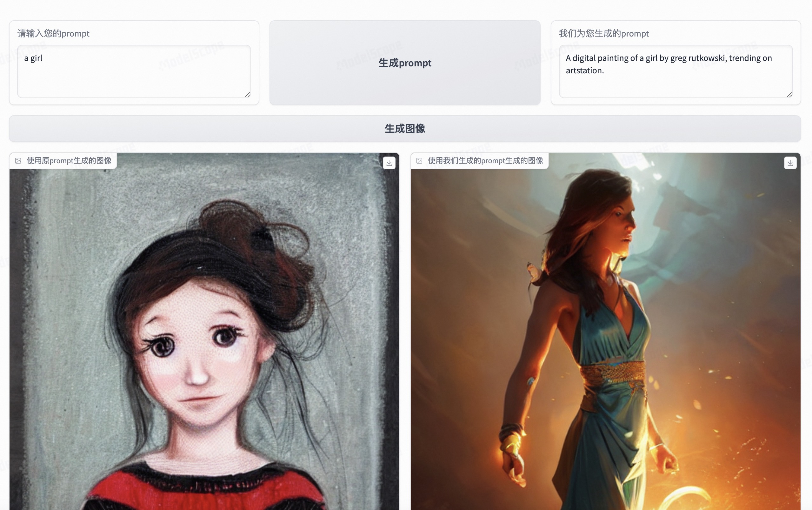Grab resize handle of 'a girl' textbox
The width and height of the screenshot is (812, 510).
pos(247,95)
